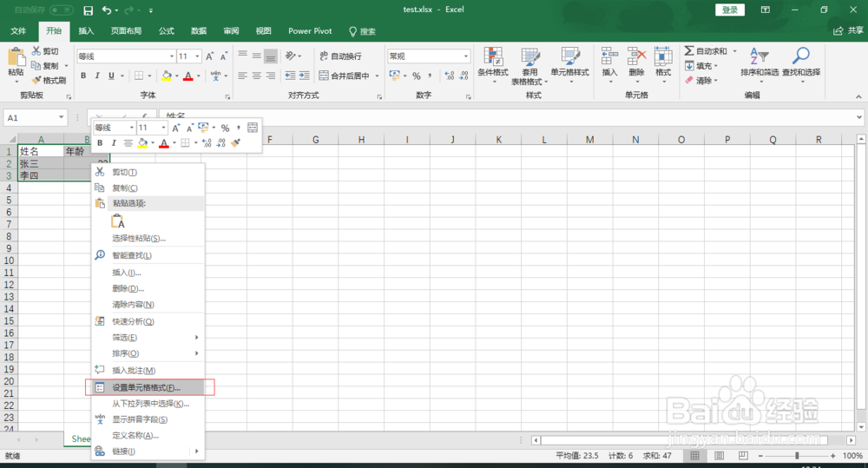Click the Cut scissors in ribbon

click(36, 51)
